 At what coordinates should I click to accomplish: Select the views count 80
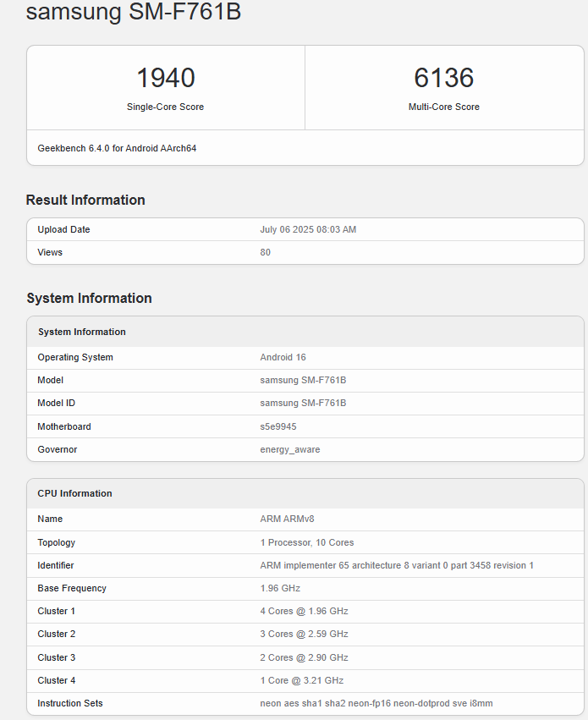tap(266, 253)
